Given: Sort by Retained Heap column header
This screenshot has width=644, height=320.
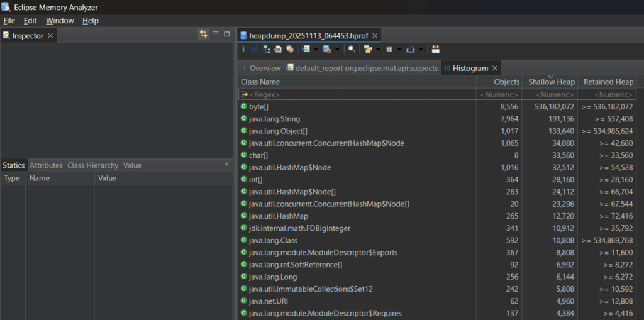Looking at the screenshot, I should coord(608,82).
